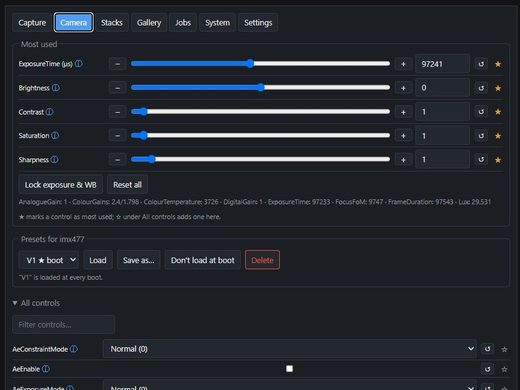Show info for Saturation control
Screen dimensions: 520x390
55,136
